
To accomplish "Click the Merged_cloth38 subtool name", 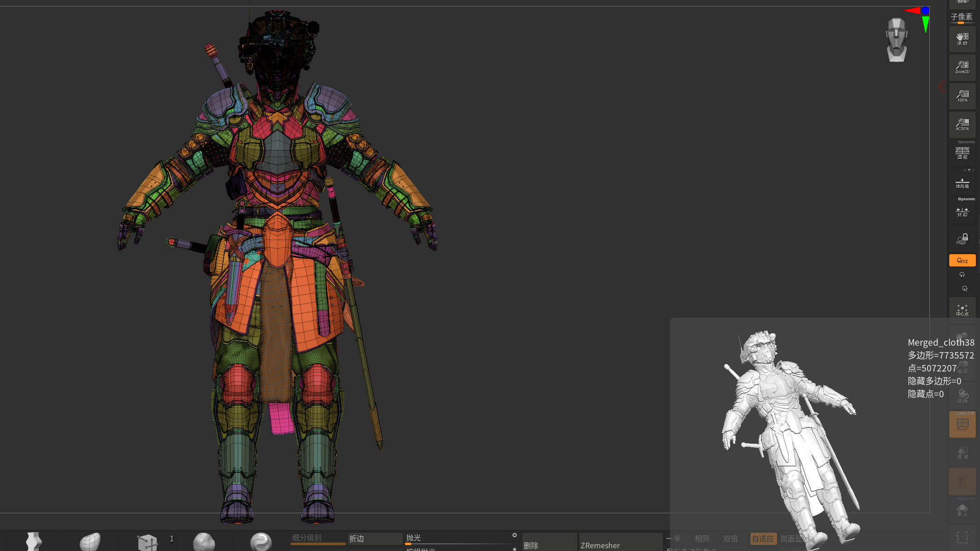I will click(x=941, y=342).
